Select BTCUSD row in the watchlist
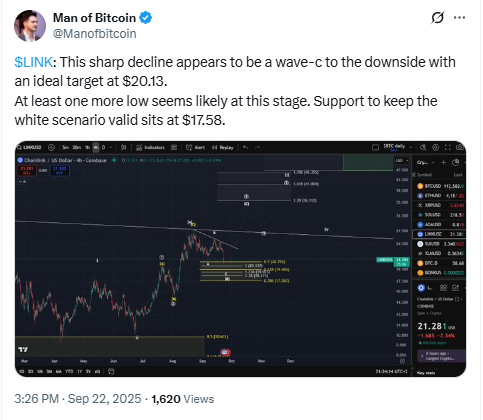This screenshot has height=420, width=483. 439,186
